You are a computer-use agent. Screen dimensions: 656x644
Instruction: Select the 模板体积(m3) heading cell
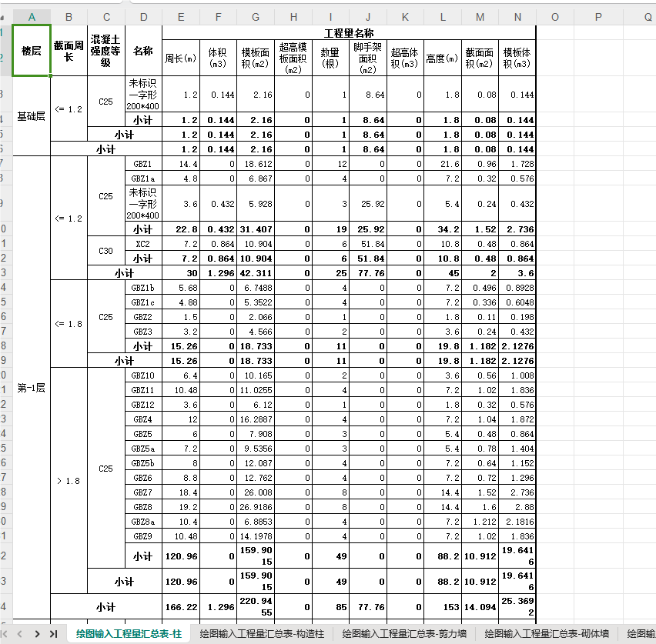coord(517,58)
